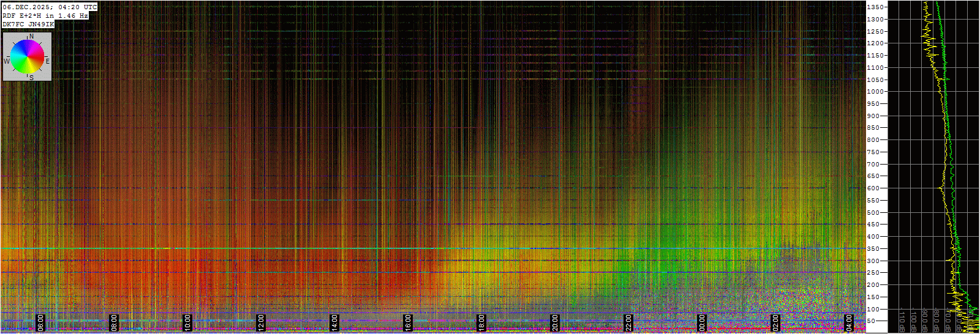Select the 22:00 time marker
980x334 pixels.
(x=628, y=322)
